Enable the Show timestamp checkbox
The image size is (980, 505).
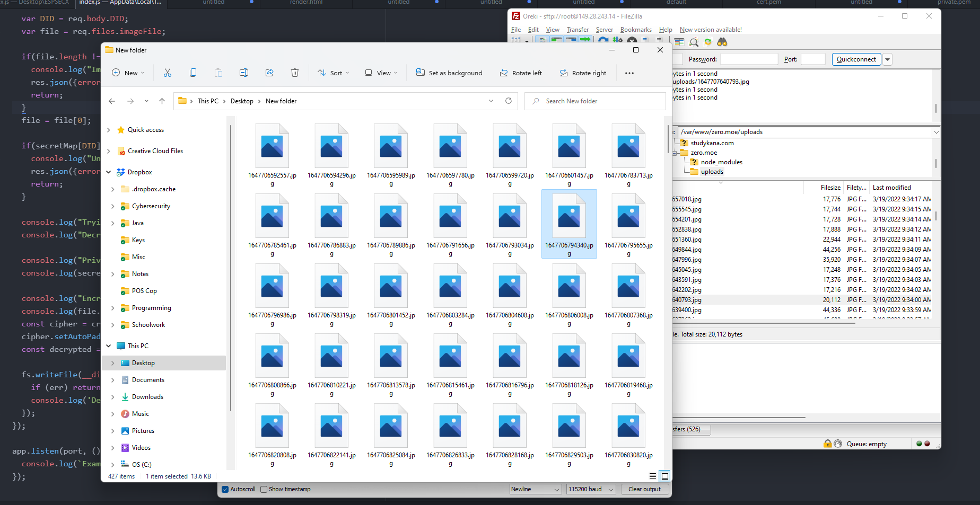(264, 489)
